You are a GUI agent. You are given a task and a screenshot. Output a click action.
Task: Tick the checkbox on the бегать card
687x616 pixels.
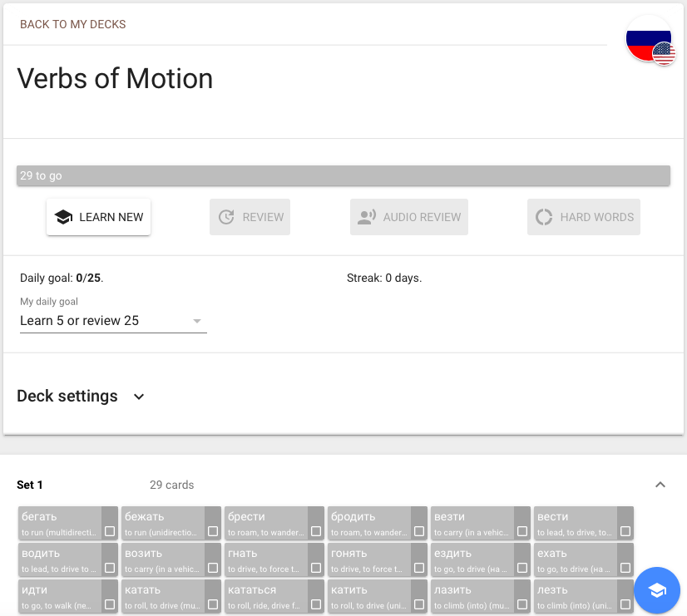click(x=110, y=531)
